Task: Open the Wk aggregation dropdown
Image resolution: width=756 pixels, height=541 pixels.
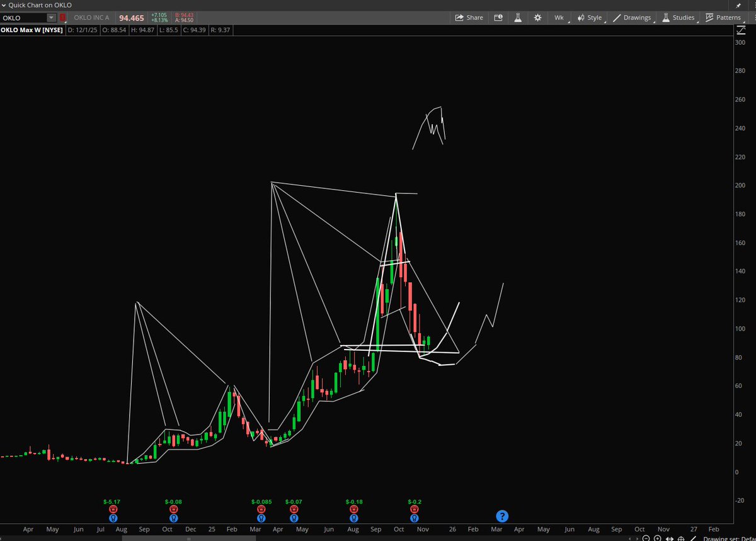Action: (559, 17)
